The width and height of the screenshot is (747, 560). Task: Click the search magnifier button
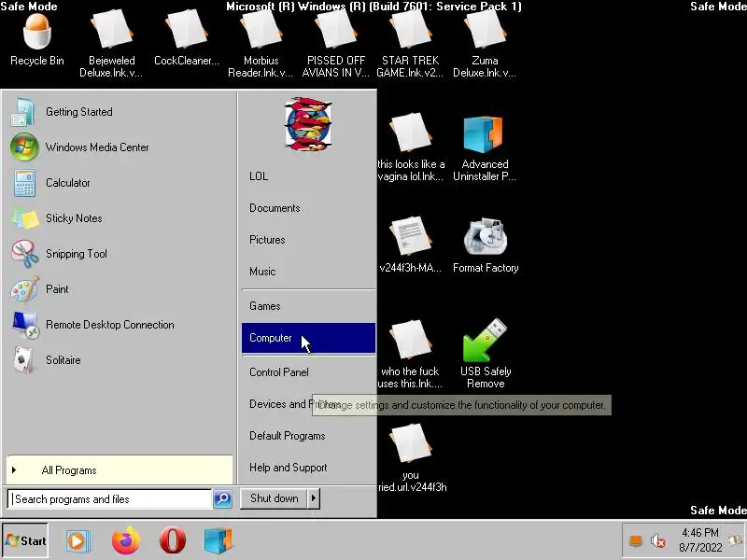pos(222,498)
